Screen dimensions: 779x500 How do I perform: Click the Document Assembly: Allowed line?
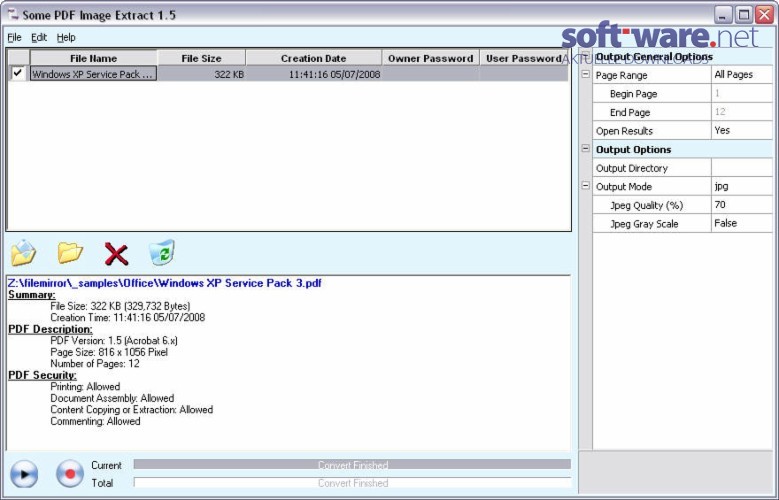(x=112, y=398)
